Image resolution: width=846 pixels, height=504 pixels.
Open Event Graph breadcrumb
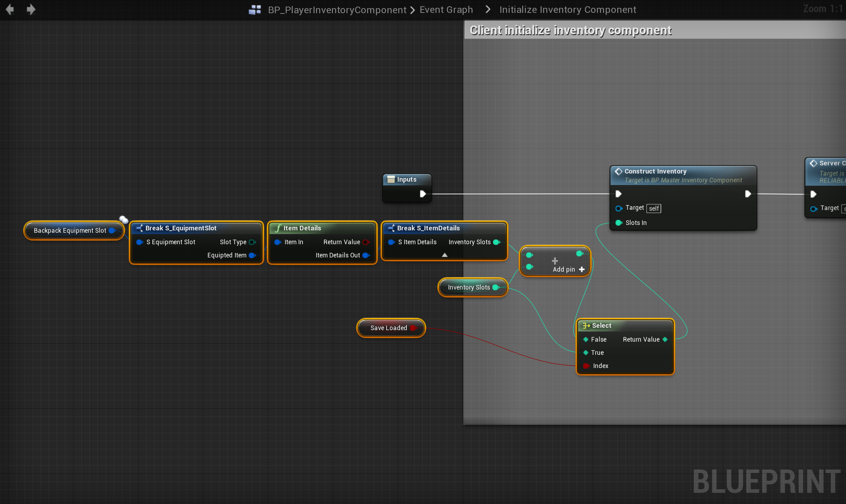pos(446,10)
